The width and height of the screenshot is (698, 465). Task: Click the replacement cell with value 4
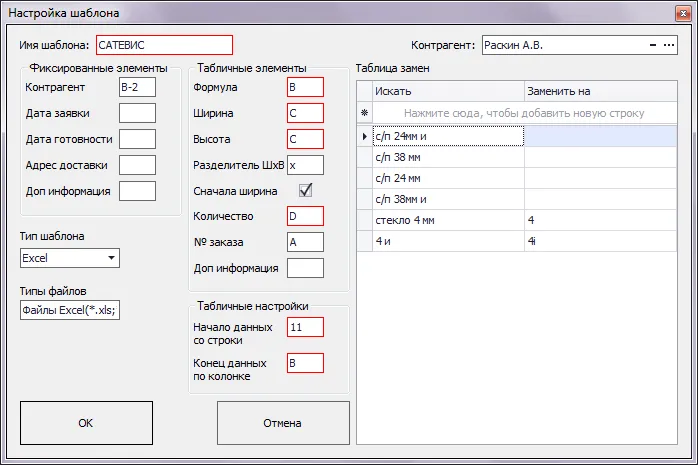pos(601,220)
